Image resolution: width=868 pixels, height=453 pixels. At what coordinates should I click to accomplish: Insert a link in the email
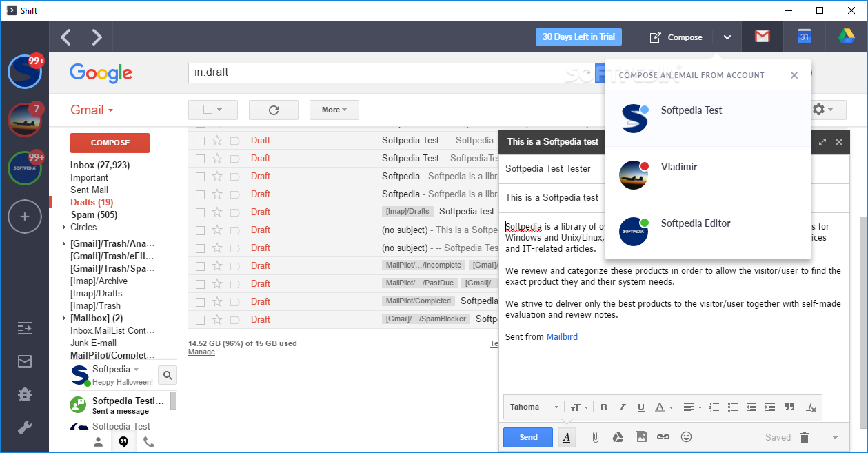[663, 437]
